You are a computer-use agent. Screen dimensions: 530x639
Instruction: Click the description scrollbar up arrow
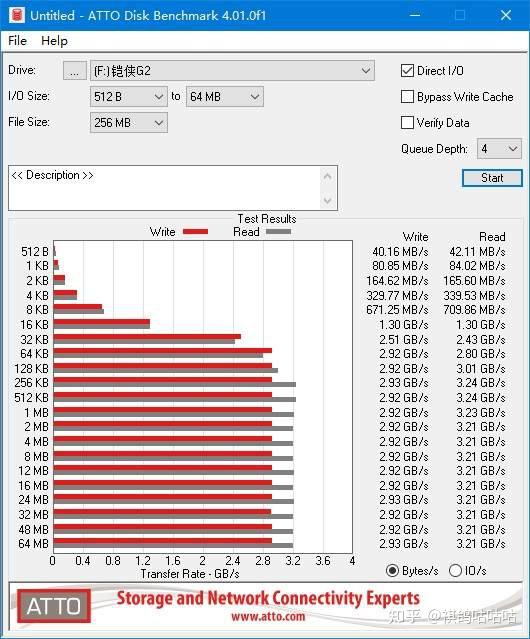coord(328,177)
